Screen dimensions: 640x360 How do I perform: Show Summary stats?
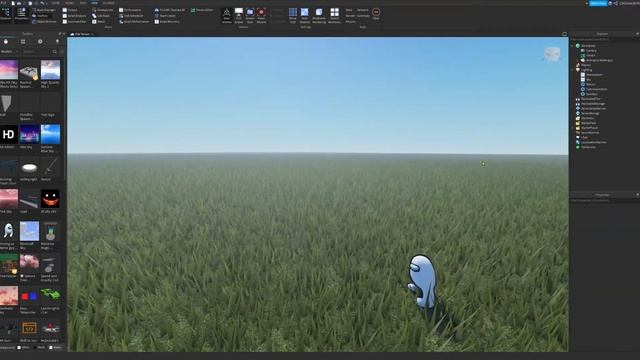tap(363, 16)
